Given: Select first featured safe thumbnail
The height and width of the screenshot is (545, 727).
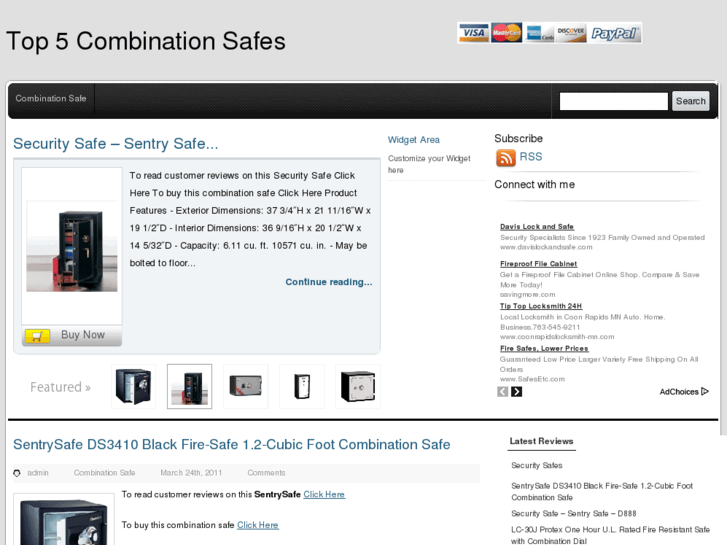Looking at the screenshot, I should tap(134, 386).
